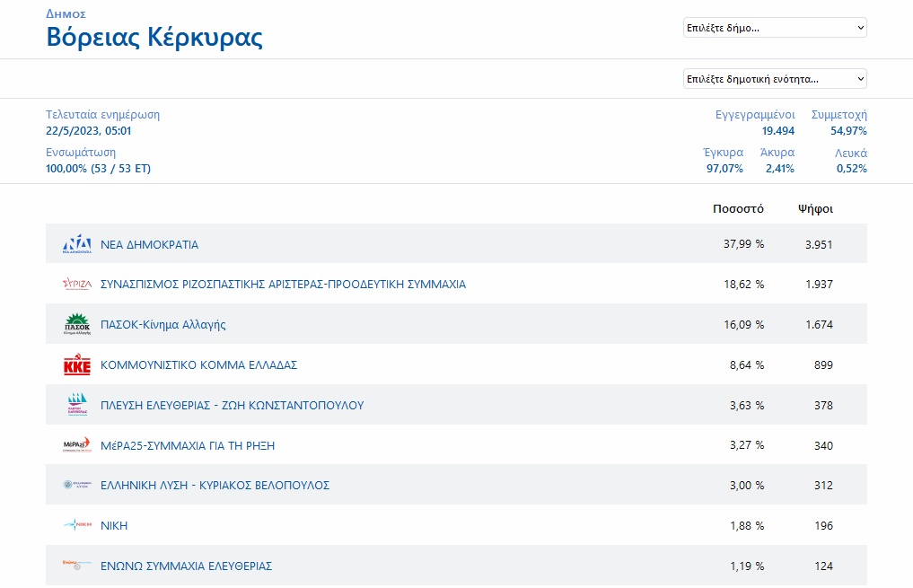
Task: Click the ΕΝΩΝΩ party logo
Action: coord(77,566)
